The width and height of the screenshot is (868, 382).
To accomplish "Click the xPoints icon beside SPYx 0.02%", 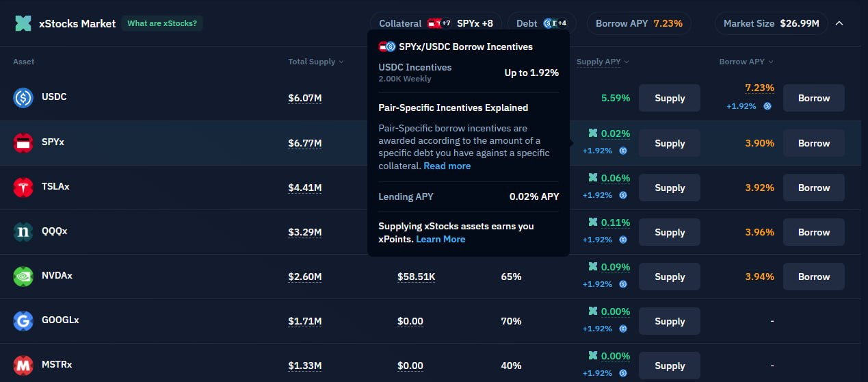I will coord(593,133).
